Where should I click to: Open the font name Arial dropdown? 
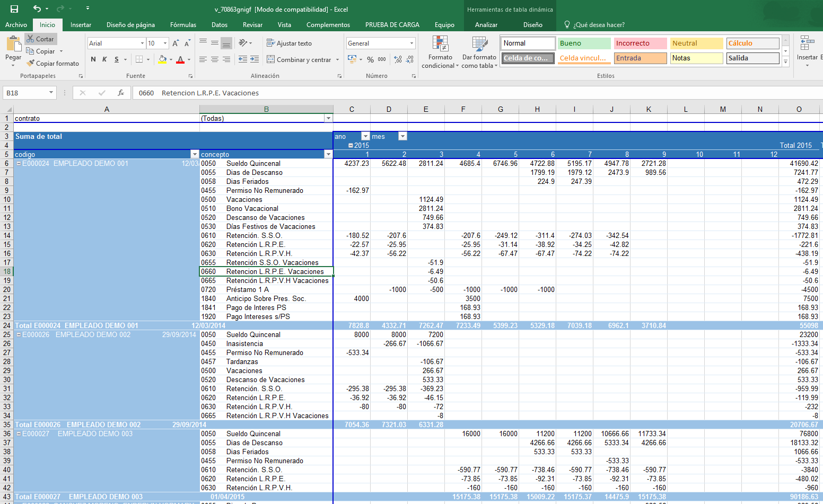click(x=142, y=43)
